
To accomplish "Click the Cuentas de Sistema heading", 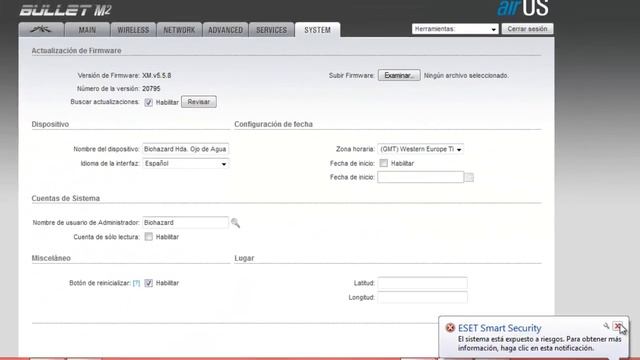I will (66, 198).
